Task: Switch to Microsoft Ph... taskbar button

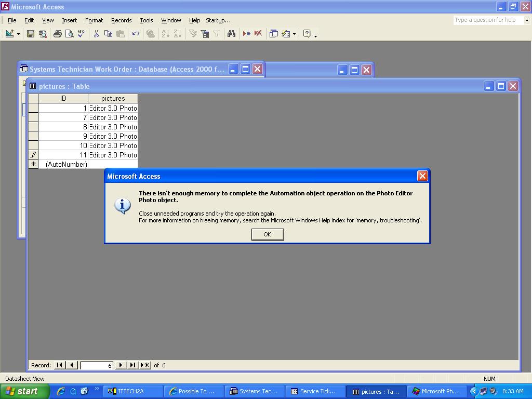Action: click(x=436, y=391)
